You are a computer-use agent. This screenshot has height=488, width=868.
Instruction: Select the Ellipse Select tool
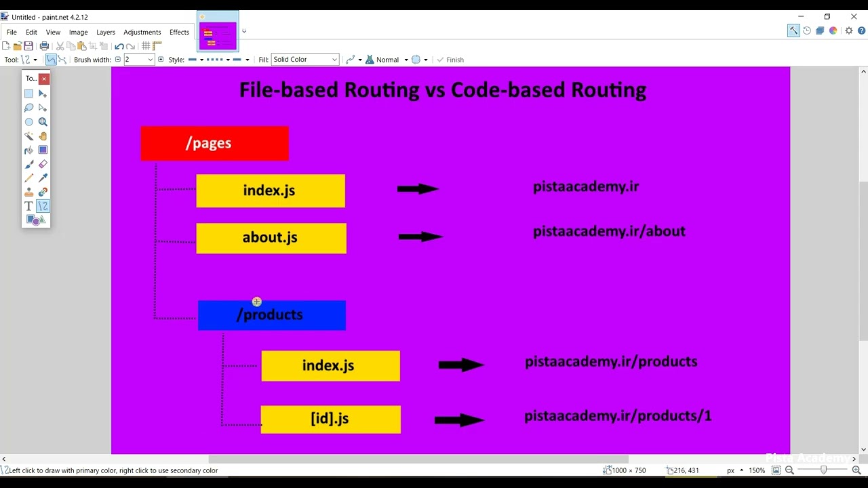pyautogui.click(x=28, y=122)
